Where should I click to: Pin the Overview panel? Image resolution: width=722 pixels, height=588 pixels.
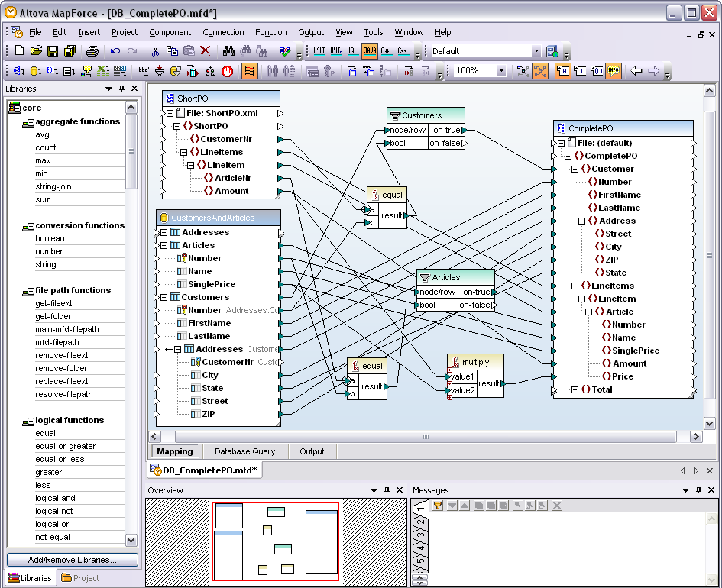387,490
